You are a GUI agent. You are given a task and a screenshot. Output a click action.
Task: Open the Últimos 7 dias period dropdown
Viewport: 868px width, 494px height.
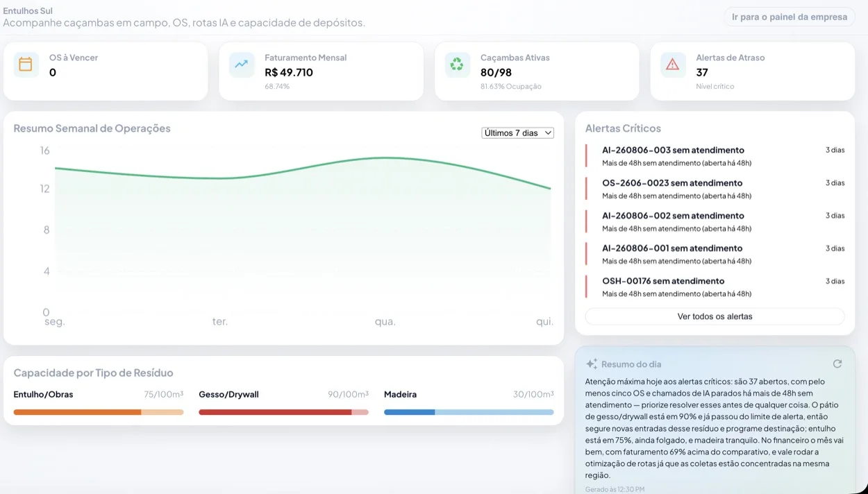[x=517, y=133]
